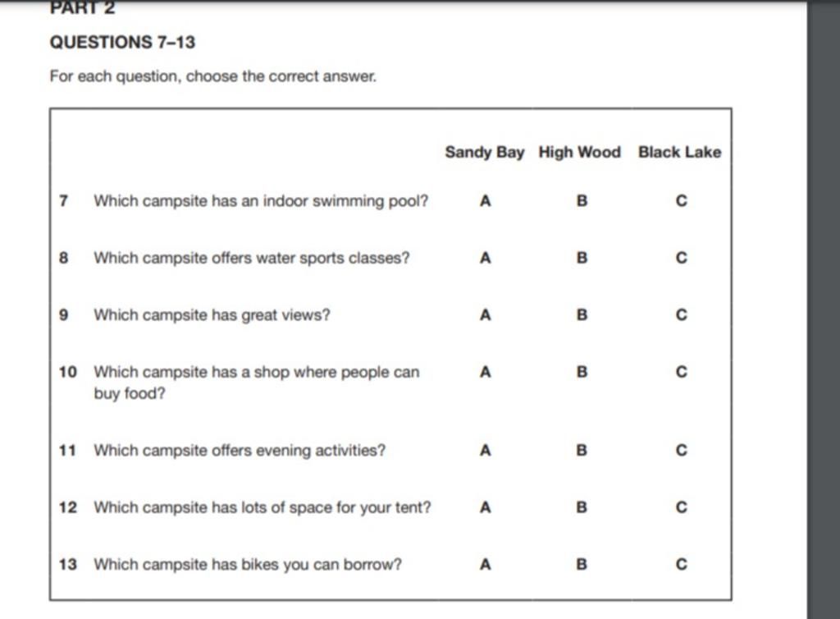Select answer A for question 8
This screenshot has height=619, width=840.
[x=485, y=258]
